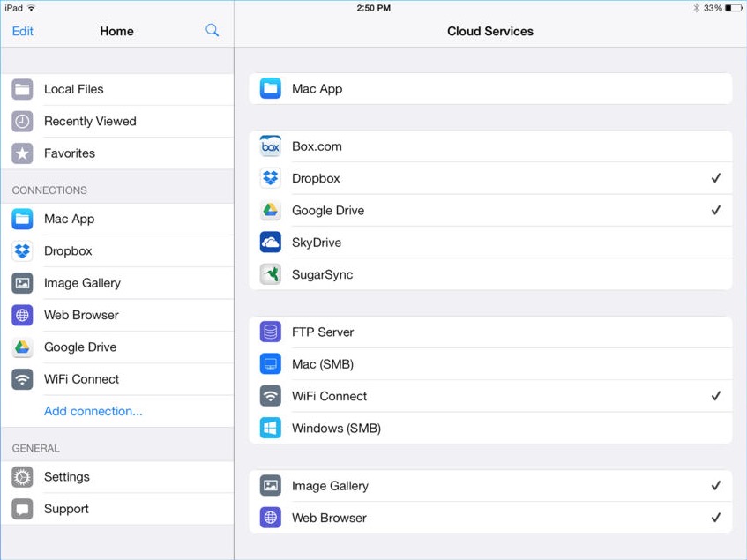The height and width of the screenshot is (560, 747).
Task: Tap the Mac App icon in Cloud Services
Action: pos(271,88)
